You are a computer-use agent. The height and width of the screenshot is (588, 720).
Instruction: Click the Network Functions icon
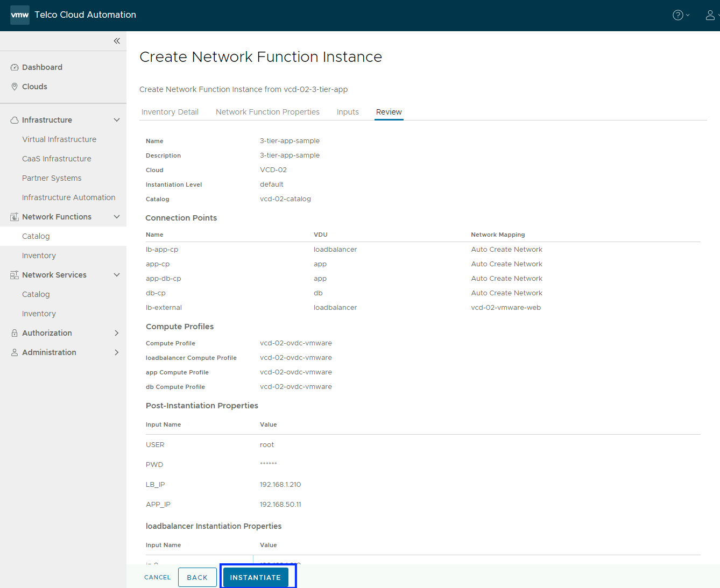pos(15,217)
